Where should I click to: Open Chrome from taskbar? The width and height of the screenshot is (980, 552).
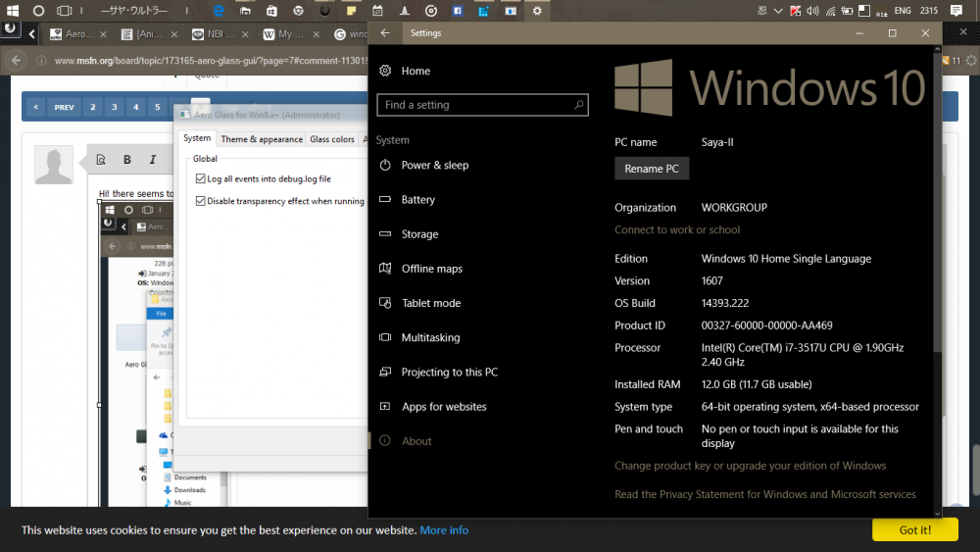pos(298,11)
